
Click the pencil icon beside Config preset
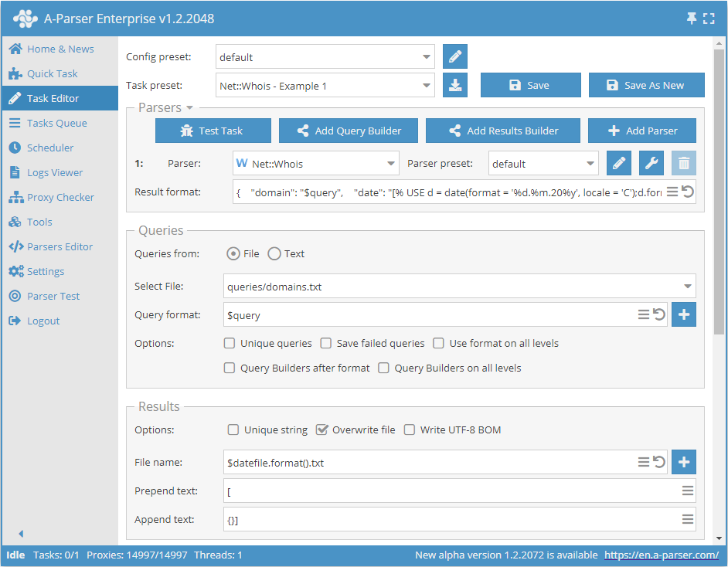pyautogui.click(x=455, y=56)
